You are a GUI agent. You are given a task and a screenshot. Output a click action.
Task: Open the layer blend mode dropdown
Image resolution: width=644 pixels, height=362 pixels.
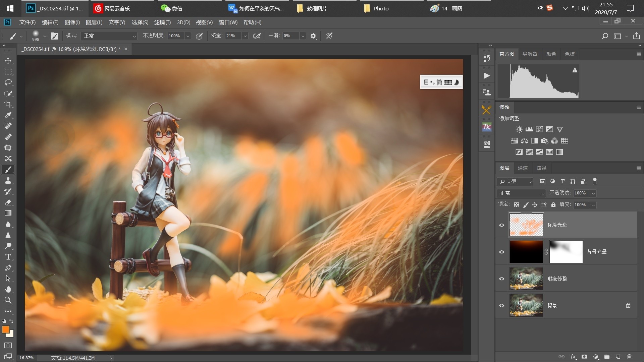pos(522,193)
